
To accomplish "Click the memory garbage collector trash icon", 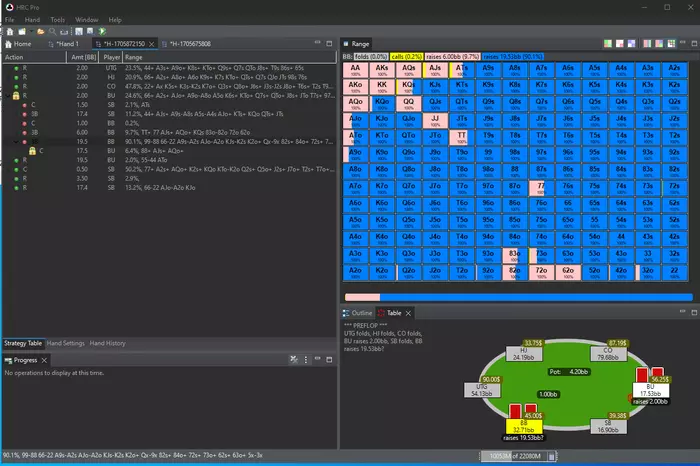I will click(551, 456).
